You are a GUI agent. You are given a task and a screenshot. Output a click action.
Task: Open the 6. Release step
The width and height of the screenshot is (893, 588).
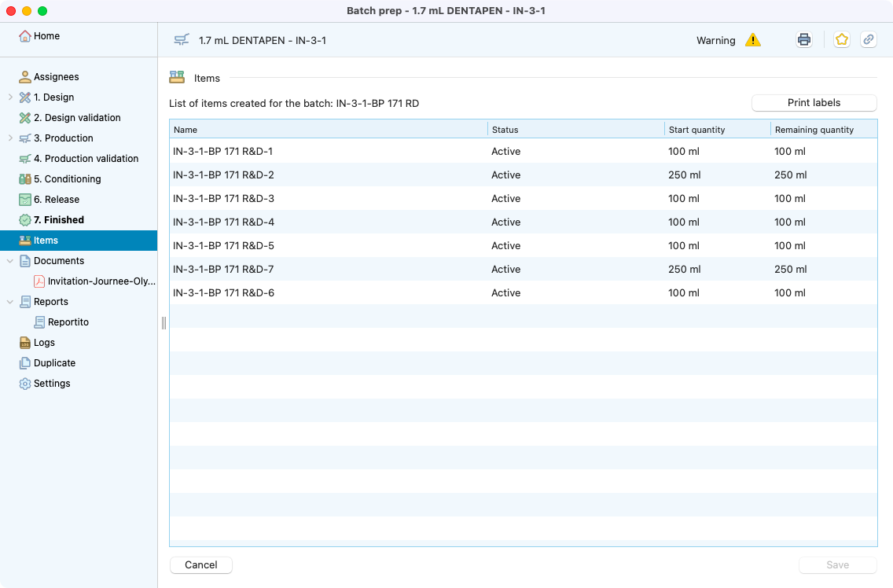[x=57, y=200]
